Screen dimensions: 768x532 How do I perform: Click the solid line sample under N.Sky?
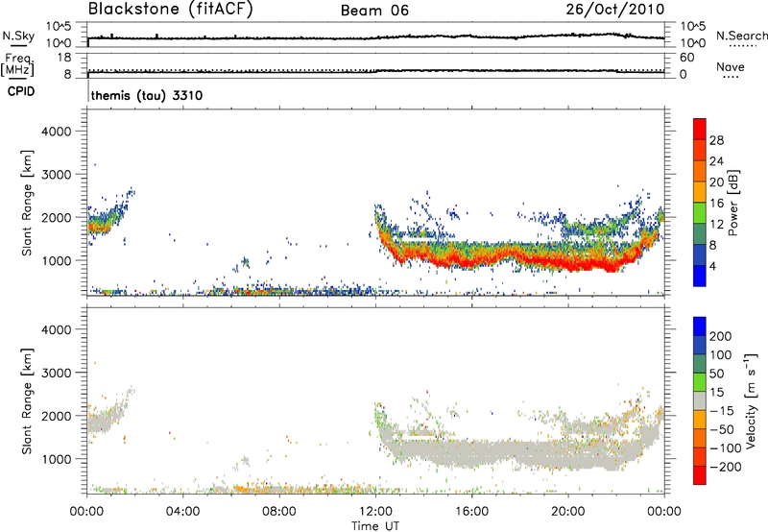click(x=18, y=46)
